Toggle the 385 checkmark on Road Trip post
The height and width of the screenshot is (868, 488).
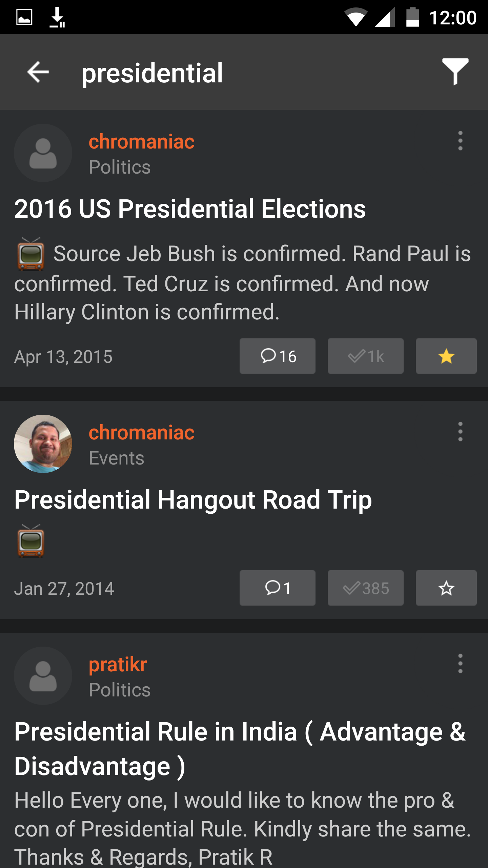[365, 588]
